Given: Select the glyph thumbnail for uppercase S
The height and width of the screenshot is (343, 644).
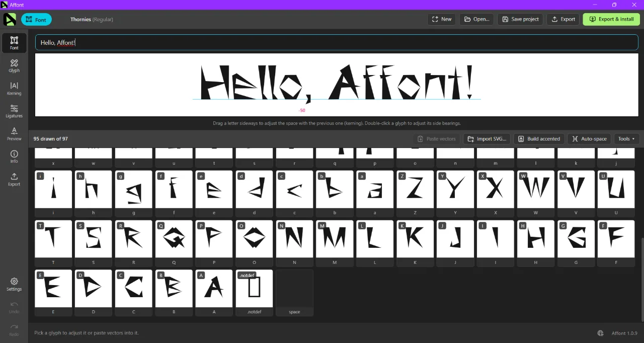Looking at the screenshot, I should 93,243.
